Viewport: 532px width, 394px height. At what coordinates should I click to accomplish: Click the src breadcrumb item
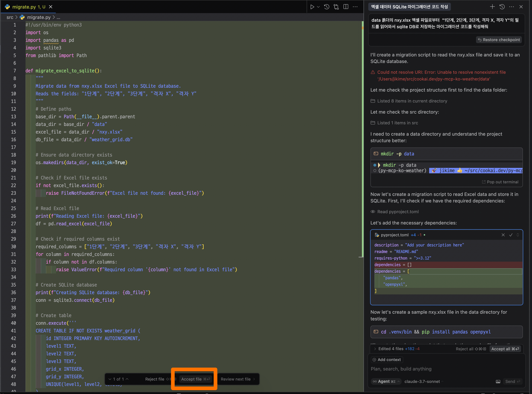pyautogui.click(x=10, y=17)
